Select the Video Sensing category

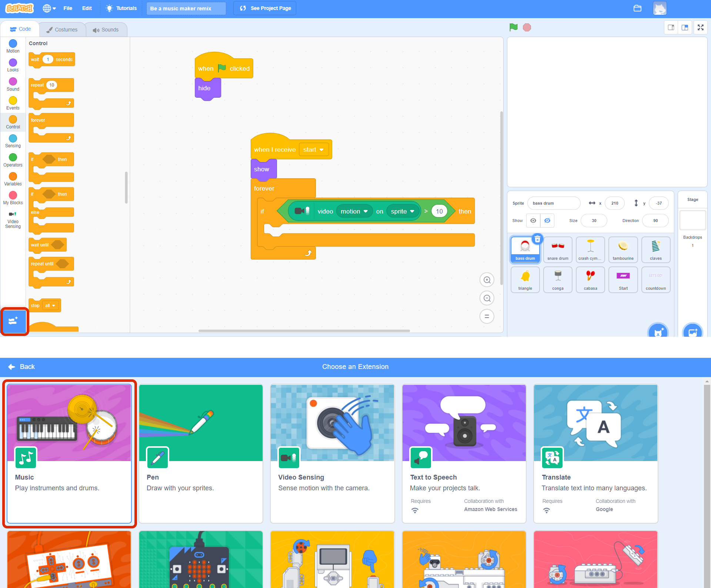pos(13,220)
